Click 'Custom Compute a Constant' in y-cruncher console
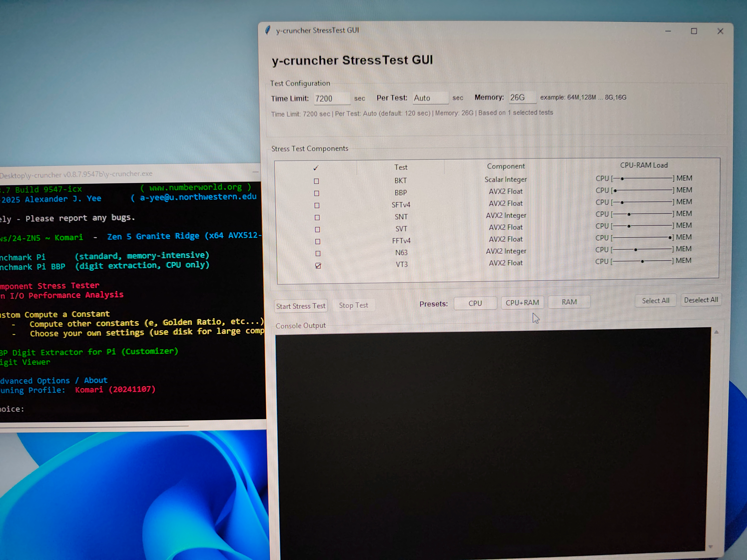The width and height of the screenshot is (747, 560). (55, 314)
